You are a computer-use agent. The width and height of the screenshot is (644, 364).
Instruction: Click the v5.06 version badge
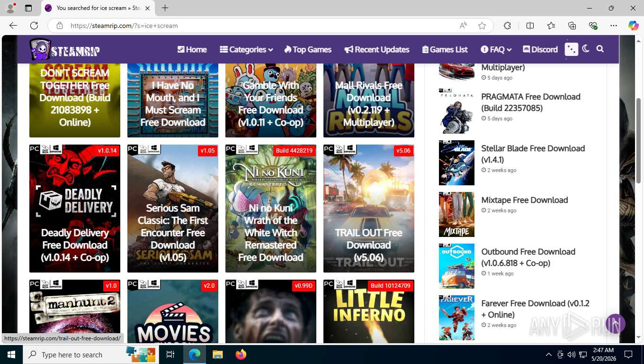point(403,151)
